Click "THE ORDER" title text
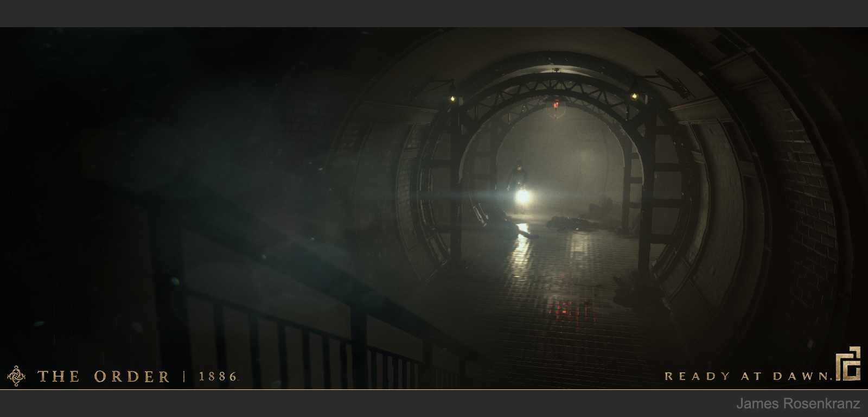This screenshot has width=868, height=417. tap(103, 376)
